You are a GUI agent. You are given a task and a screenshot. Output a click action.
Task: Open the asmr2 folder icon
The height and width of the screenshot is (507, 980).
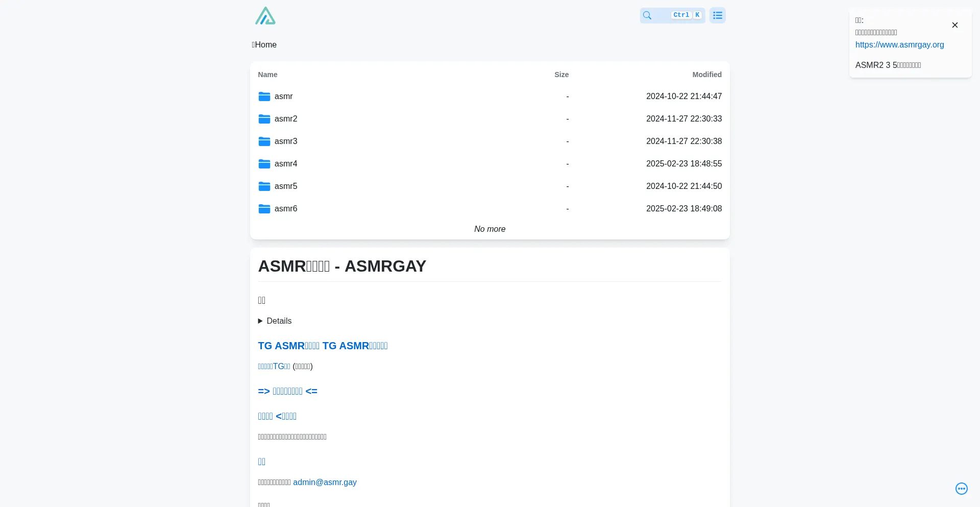pyautogui.click(x=264, y=119)
